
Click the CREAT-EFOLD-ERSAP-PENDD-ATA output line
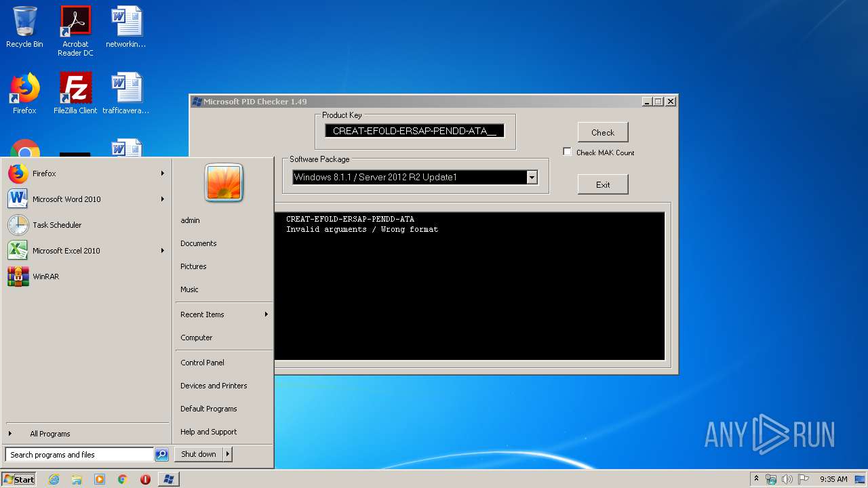tap(350, 219)
